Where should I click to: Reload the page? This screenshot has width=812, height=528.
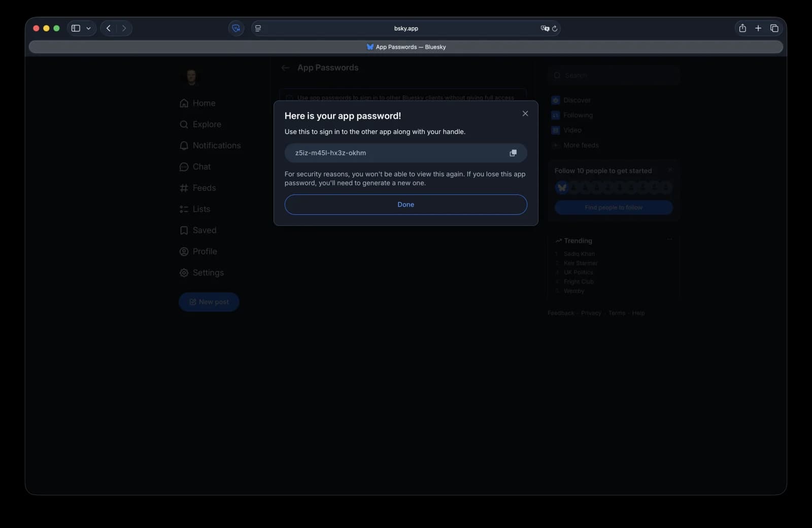point(555,28)
